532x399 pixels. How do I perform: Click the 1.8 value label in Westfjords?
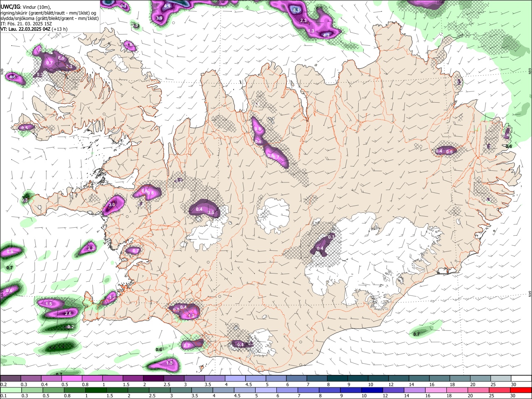tap(128, 44)
